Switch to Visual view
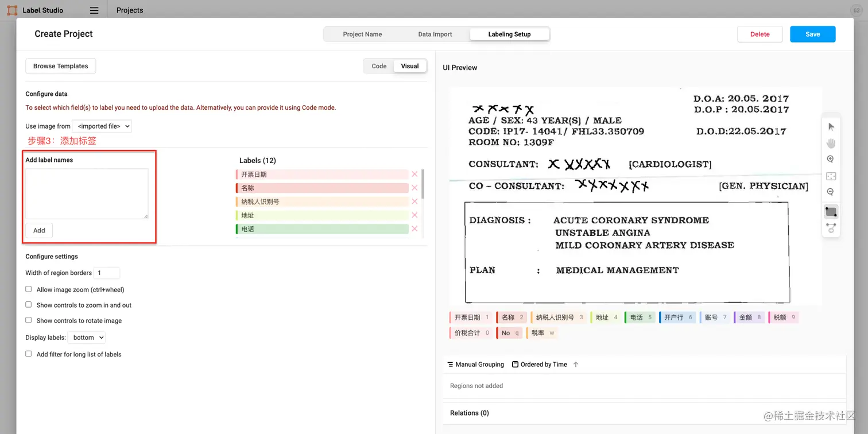Image resolution: width=868 pixels, height=434 pixels. [x=410, y=66]
